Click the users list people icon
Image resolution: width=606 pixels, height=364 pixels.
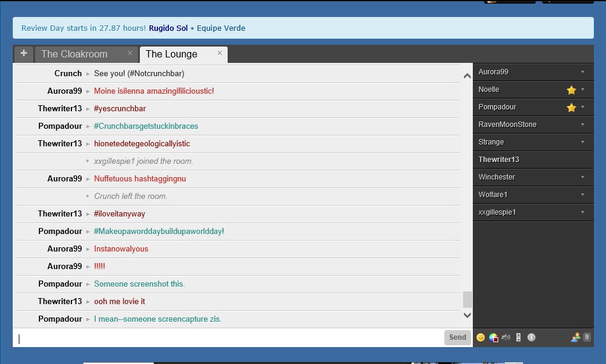pos(576,337)
